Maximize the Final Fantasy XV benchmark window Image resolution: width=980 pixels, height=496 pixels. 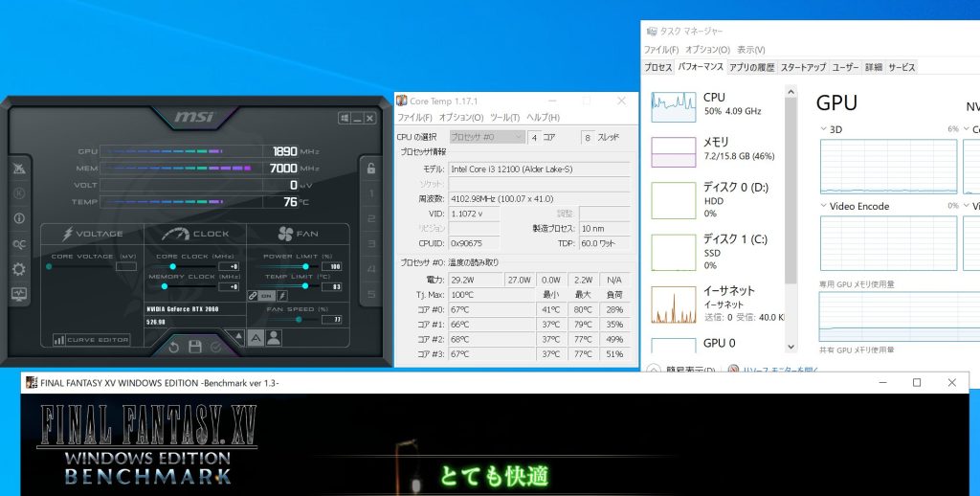coord(917,382)
